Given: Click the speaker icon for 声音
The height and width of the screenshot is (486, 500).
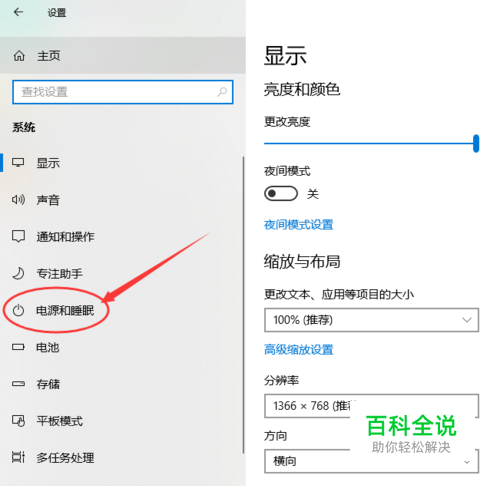Looking at the screenshot, I should 18,200.
